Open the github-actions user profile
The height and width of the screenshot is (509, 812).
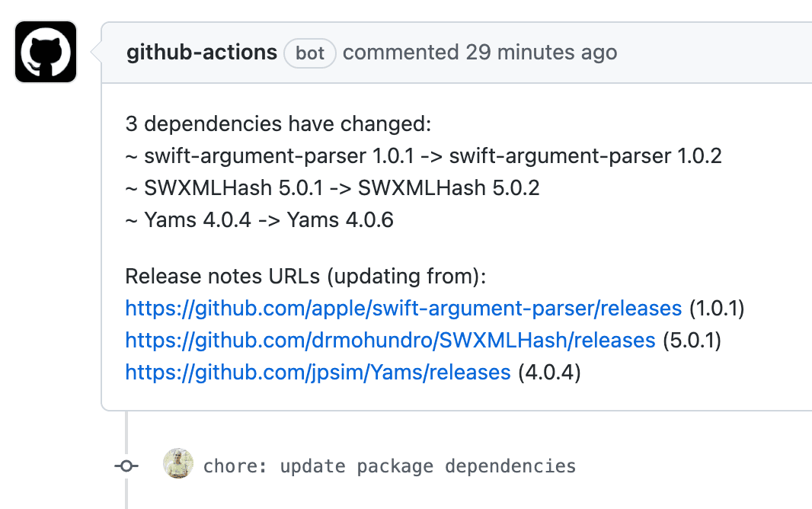[201, 52]
